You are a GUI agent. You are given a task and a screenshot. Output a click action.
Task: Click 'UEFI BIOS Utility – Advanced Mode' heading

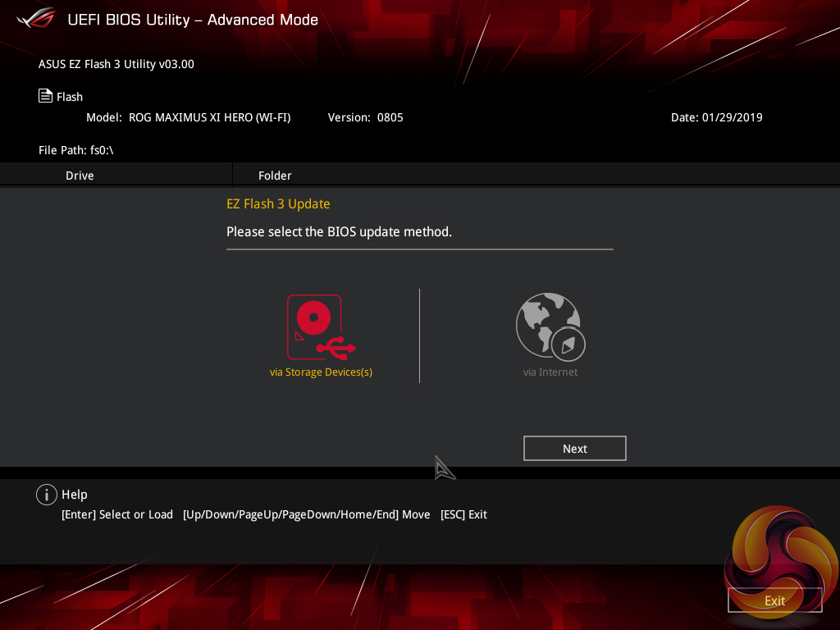coord(193,20)
